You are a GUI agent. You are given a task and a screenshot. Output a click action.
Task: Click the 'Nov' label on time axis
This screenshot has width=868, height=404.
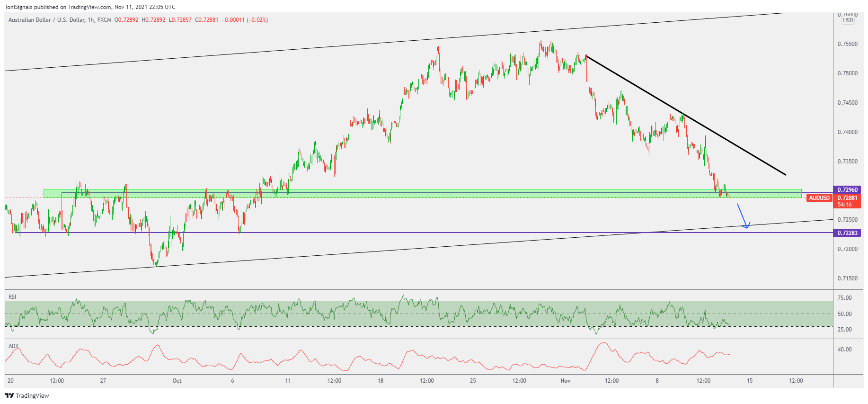[565, 381]
